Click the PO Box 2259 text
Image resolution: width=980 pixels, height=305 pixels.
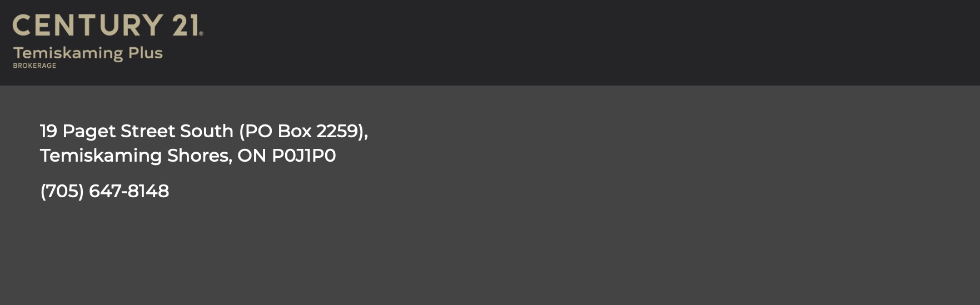click(303, 131)
